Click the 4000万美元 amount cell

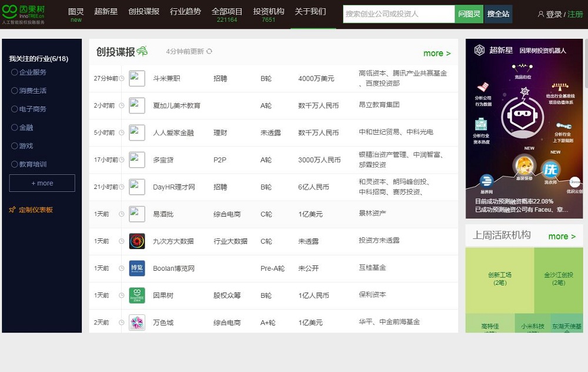(316, 78)
